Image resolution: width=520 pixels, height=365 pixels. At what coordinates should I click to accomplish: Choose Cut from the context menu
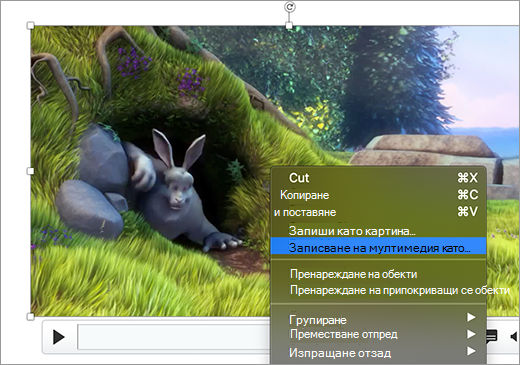coord(378,178)
